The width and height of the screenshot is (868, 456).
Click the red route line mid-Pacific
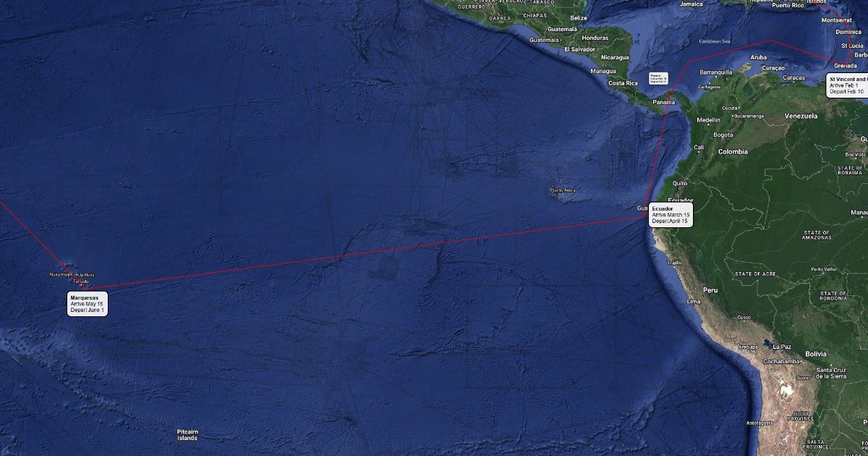point(362,253)
